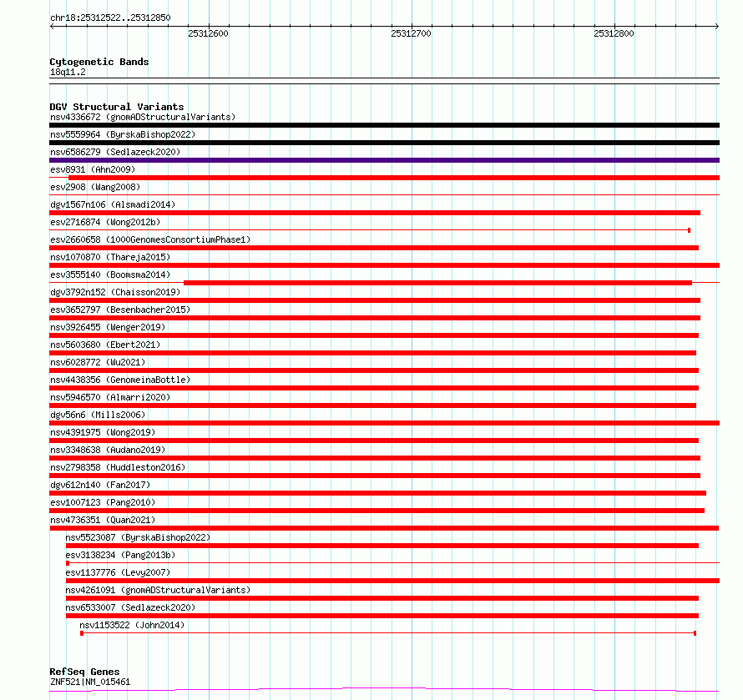743x700 pixels.
Task: Click nsv4391975 (Wong2019) label
Action: click(x=103, y=432)
